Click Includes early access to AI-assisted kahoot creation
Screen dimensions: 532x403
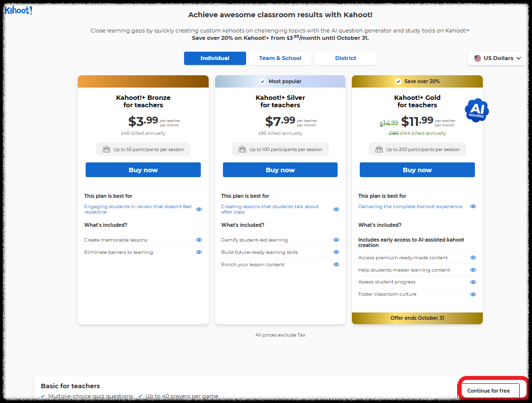(x=411, y=242)
